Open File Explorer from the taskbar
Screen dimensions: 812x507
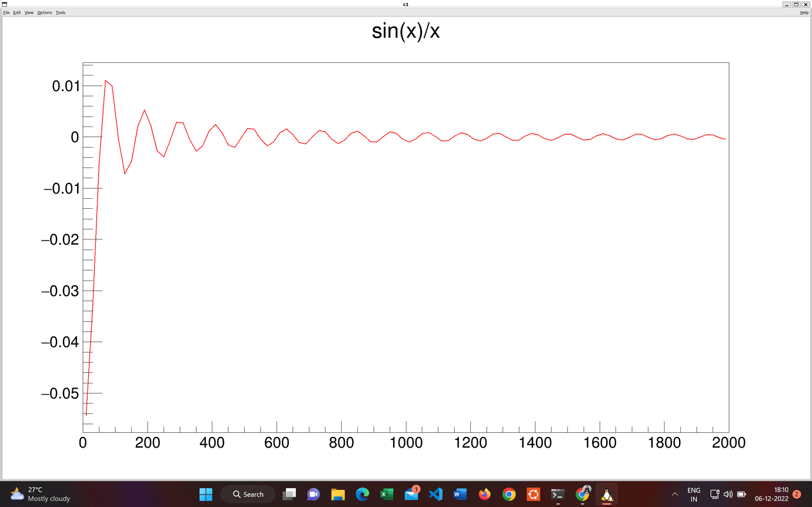tap(338, 494)
